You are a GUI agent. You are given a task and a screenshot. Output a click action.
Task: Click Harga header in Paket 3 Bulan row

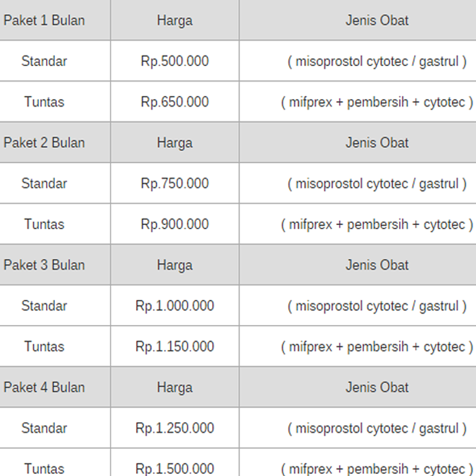coord(175,265)
